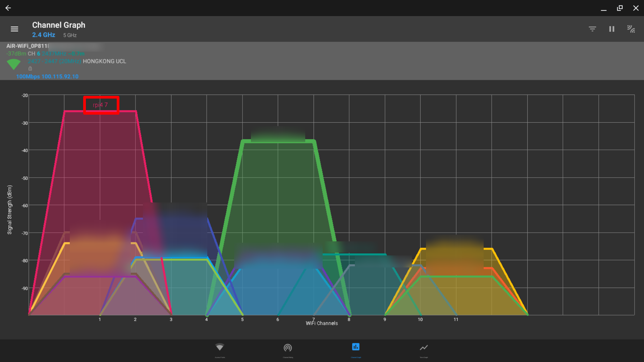Restore down the window
The image size is (644, 362).
click(x=620, y=8)
